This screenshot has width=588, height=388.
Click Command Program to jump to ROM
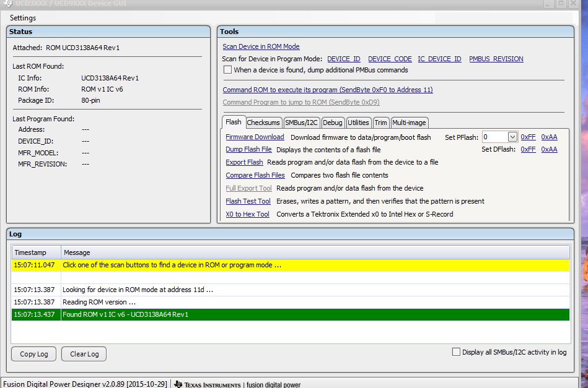click(x=301, y=102)
